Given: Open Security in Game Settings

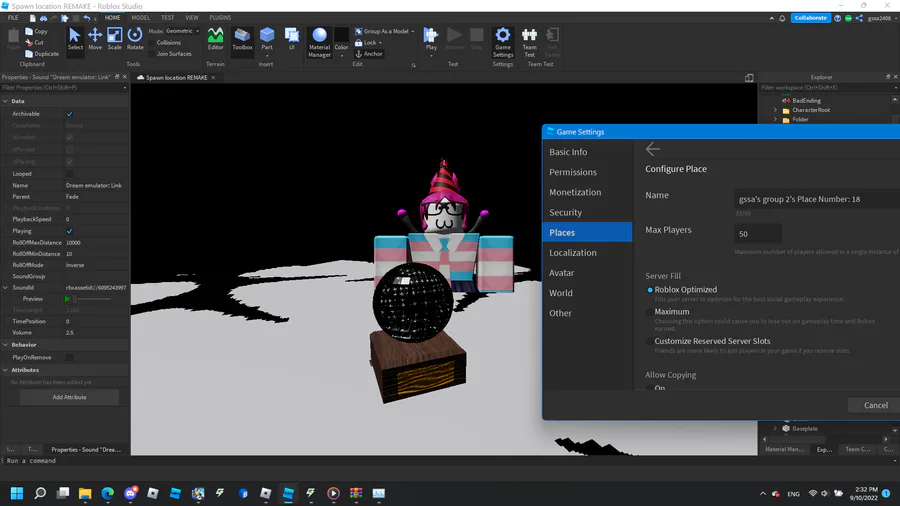Looking at the screenshot, I should coord(587,212).
